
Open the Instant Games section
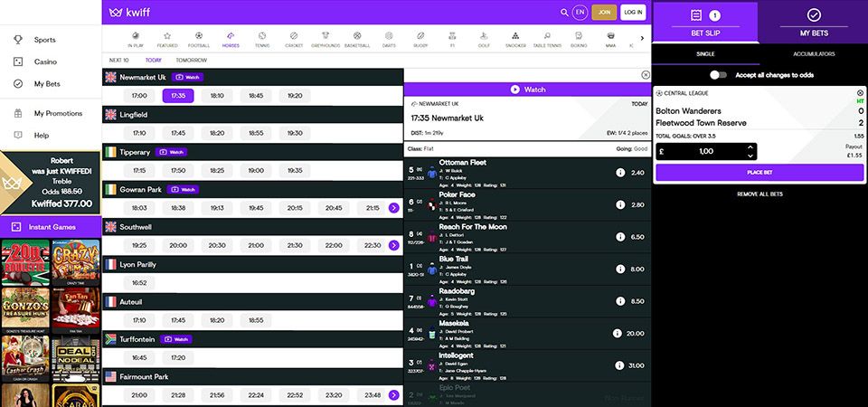tap(51, 227)
